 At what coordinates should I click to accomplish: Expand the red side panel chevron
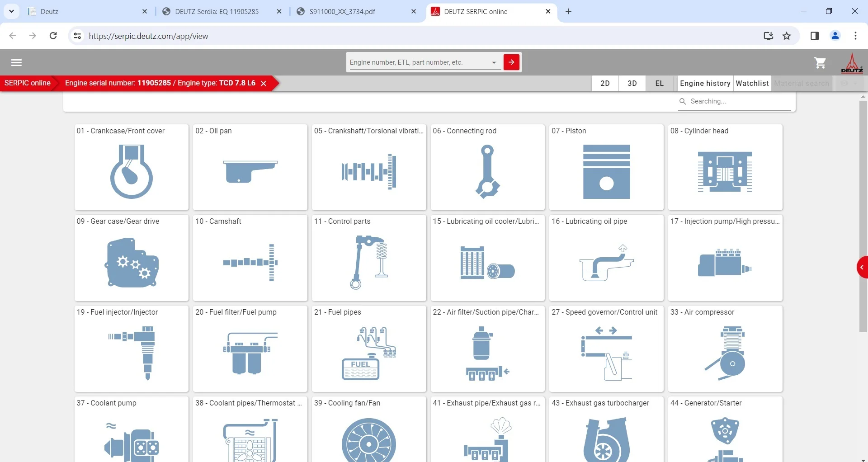pos(862,267)
